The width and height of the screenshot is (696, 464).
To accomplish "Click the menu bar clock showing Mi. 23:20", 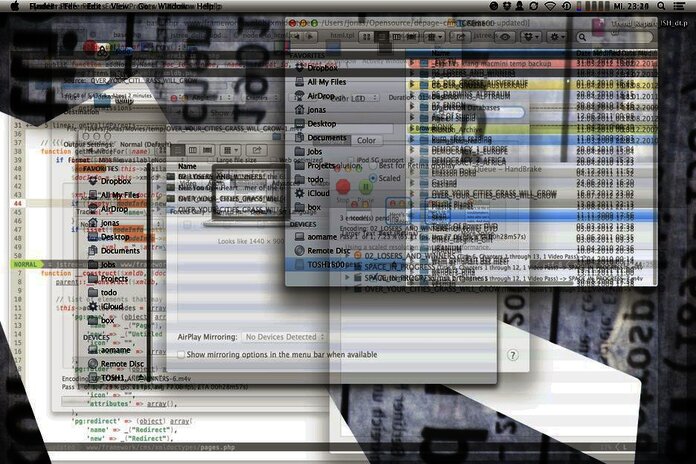I will click(631, 6).
